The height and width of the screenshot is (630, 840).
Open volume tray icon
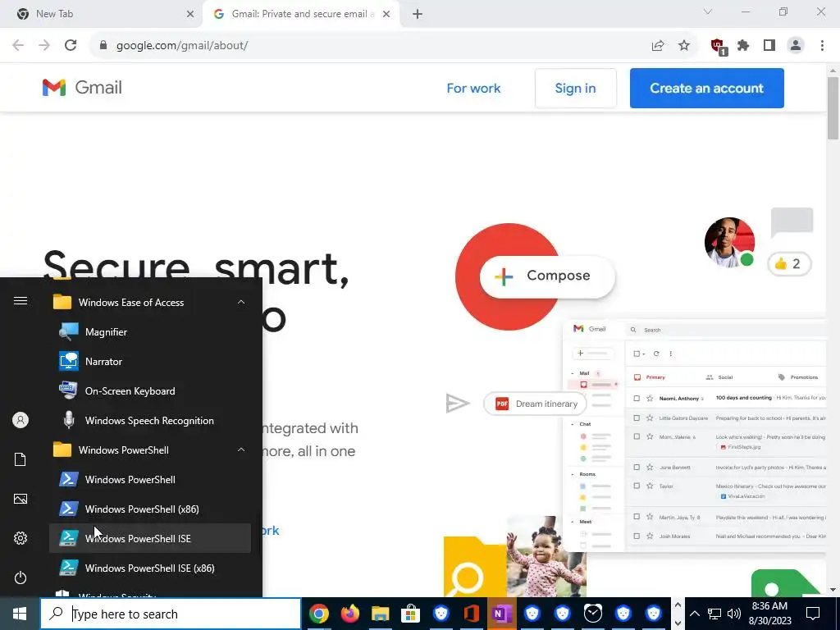(x=734, y=614)
